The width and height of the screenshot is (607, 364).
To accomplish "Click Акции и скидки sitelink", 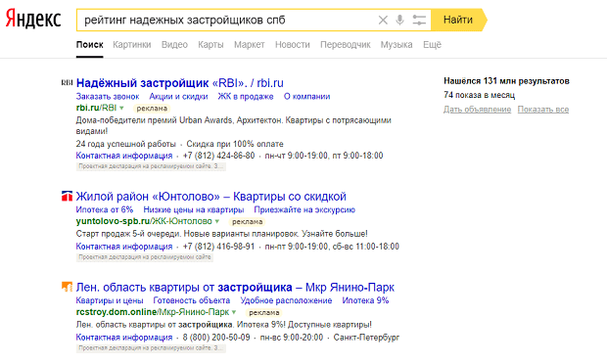I will tap(178, 96).
